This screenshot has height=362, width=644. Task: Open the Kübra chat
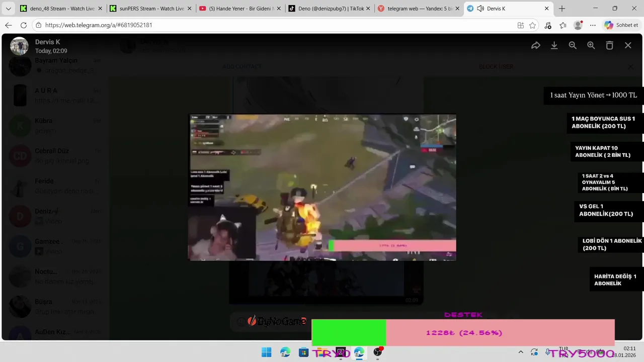55,126
